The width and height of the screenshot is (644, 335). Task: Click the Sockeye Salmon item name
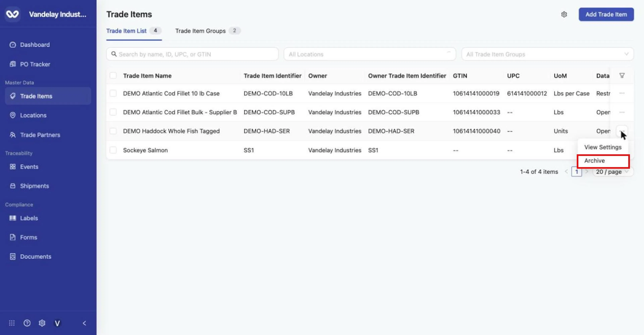pos(145,150)
